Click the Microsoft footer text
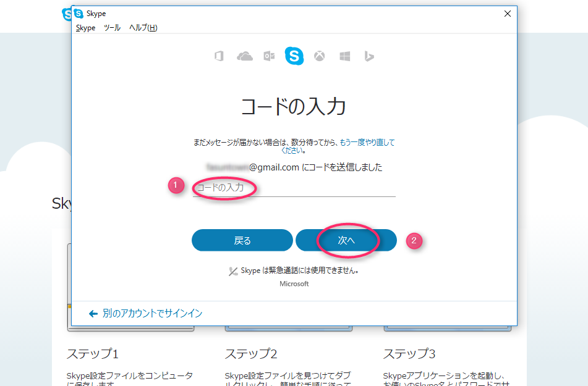The height and width of the screenshot is (386, 588). pyautogui.click(x=294, y=283)
